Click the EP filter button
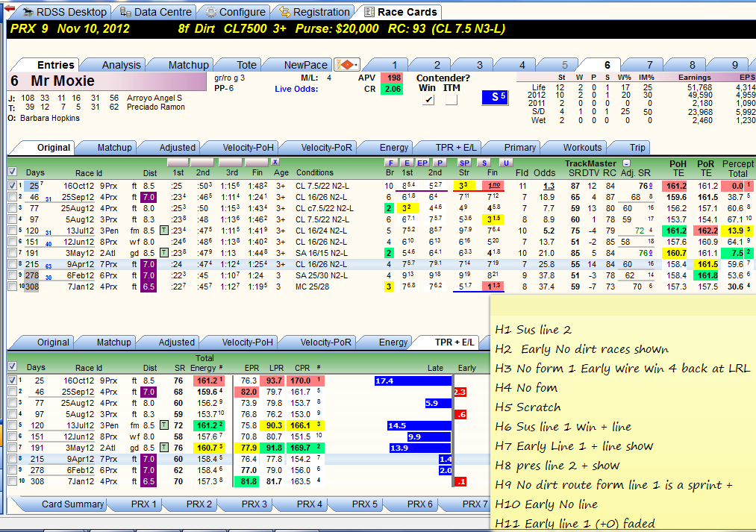Image resolution: width=756 pixels, height=532 pixels. (x=422, y=163)
